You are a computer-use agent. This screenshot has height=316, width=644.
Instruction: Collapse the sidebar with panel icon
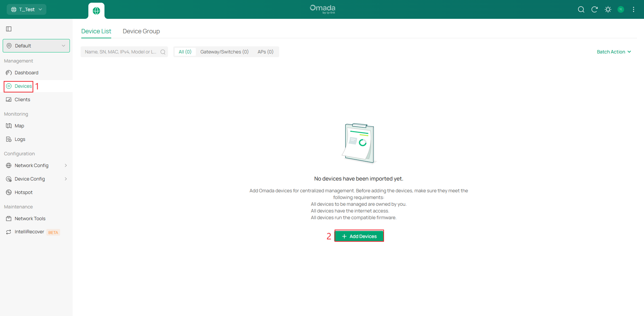pos(9,29)
